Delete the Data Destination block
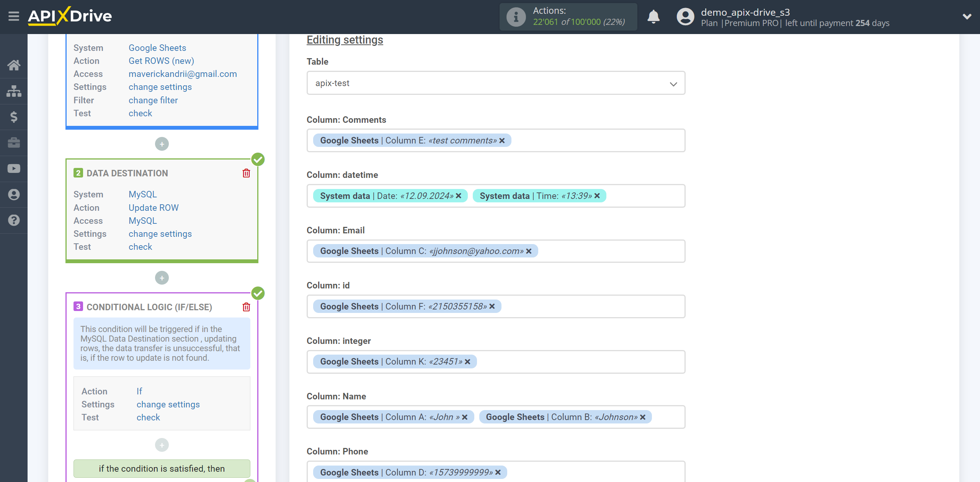The width and height of the screenshot is (980, 482). (x=246, y=173)
